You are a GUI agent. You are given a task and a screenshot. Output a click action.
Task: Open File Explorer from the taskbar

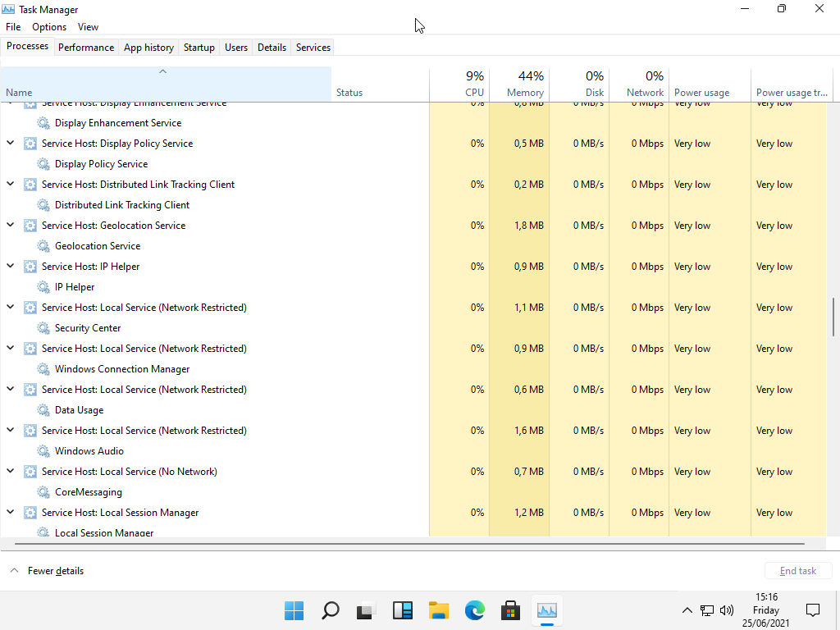438,610
